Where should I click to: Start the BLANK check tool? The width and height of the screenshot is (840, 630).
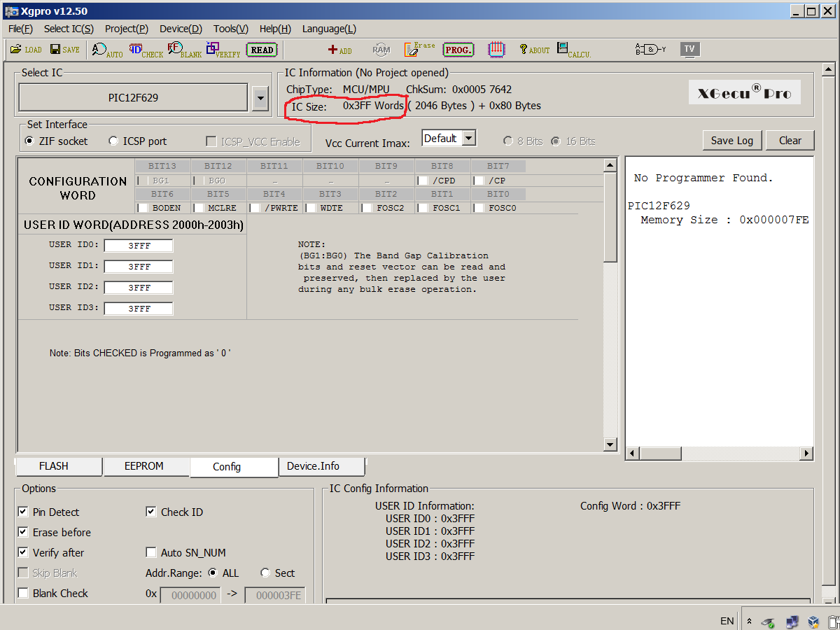(x=184, y=50)
